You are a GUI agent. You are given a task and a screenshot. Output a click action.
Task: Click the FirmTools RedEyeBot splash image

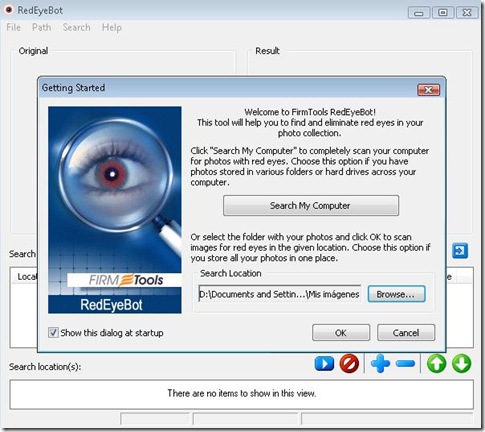tap(115, 210)
